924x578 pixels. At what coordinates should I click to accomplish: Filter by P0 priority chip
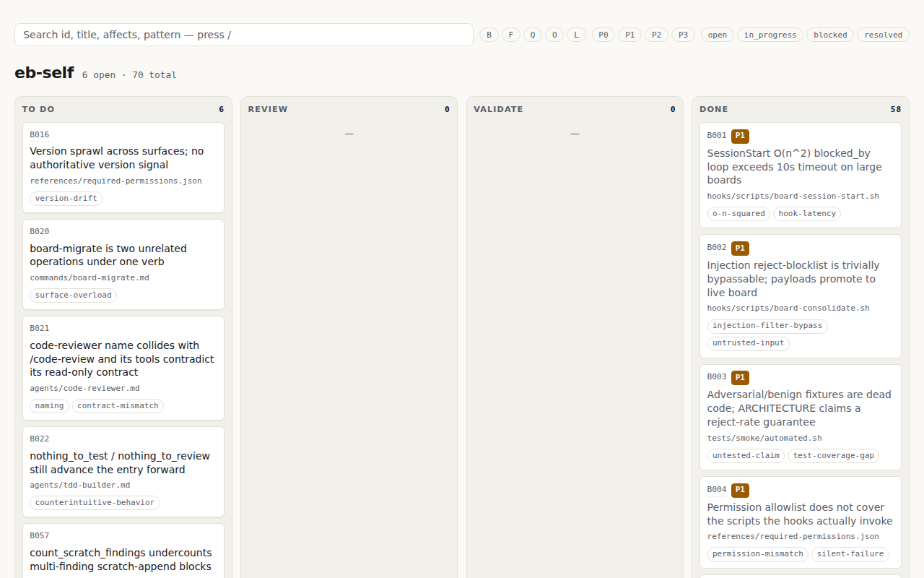pyautogui.click(x=603, y=35)
